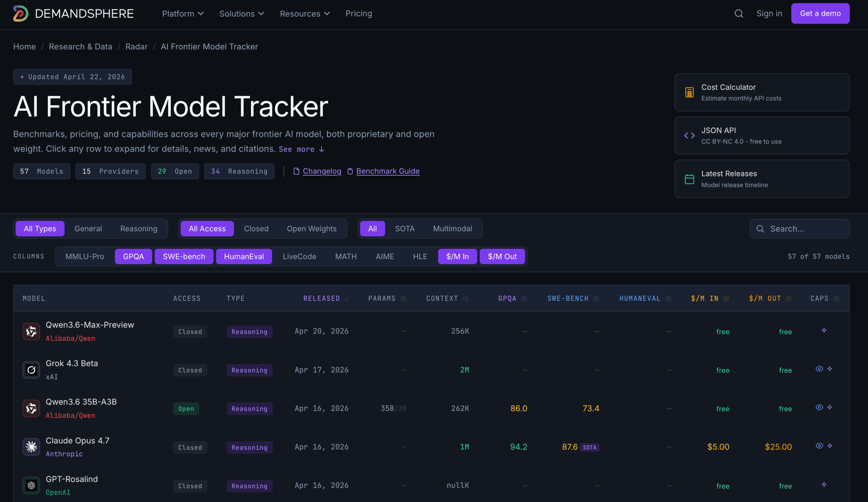Open site search via magnifier icon
This screenshot has width=868, height=502.
click(x=738, y=14)
